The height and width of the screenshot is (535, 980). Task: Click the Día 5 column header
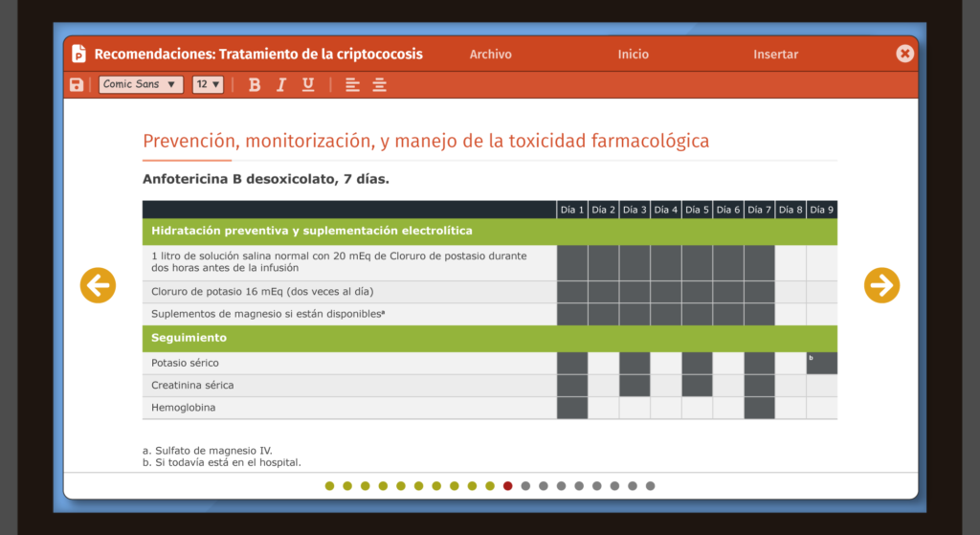[697, 210]
